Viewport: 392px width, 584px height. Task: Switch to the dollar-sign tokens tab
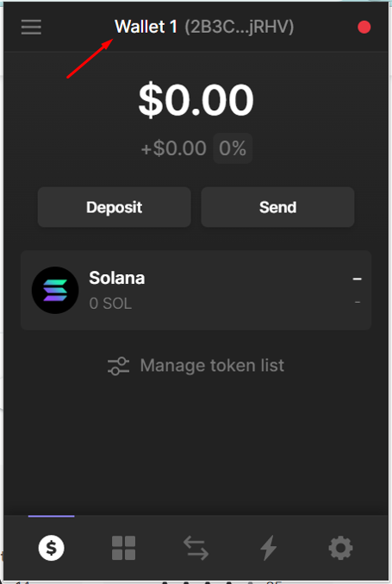click(x=52, y=548)
